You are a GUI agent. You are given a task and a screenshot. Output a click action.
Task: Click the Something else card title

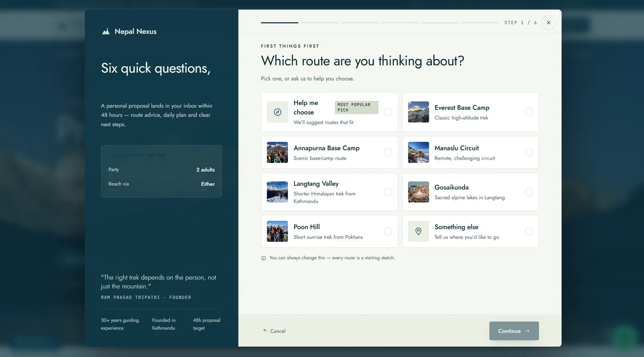coord(456,227)
